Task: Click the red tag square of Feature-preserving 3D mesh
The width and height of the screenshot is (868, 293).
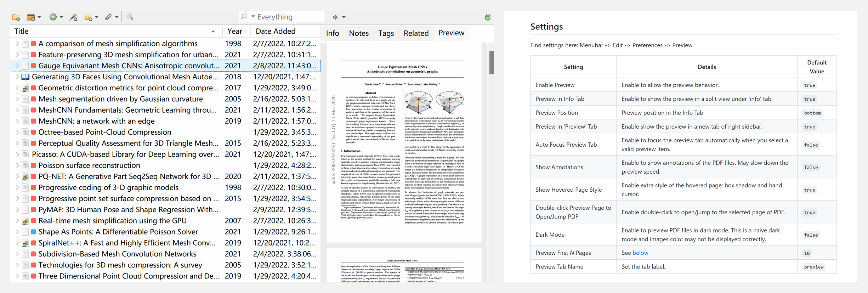Action: (34, 55)
